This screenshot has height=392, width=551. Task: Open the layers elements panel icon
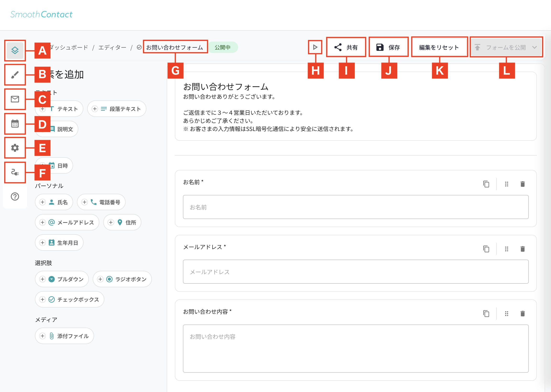(15, 50)
